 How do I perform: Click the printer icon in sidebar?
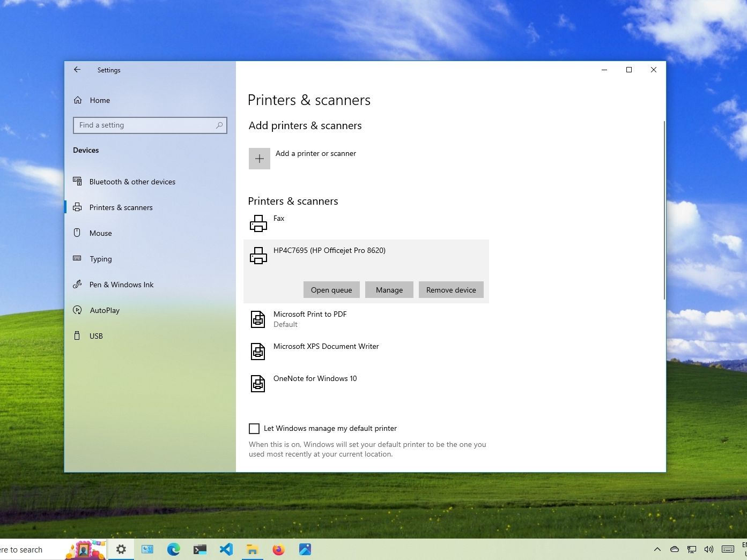[x=77, y=207]
